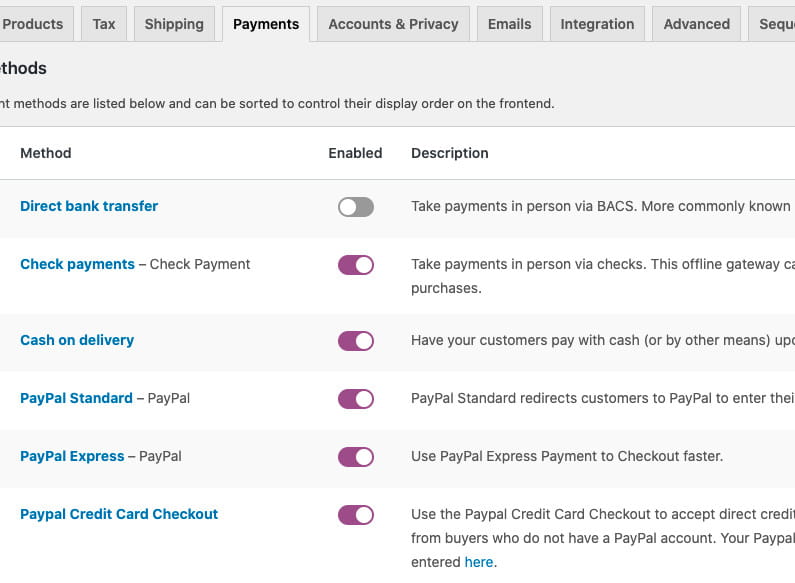Turn off Cash on delivery toggle
Viewport: 795px width, 583px height.
(x=355, y=341)
